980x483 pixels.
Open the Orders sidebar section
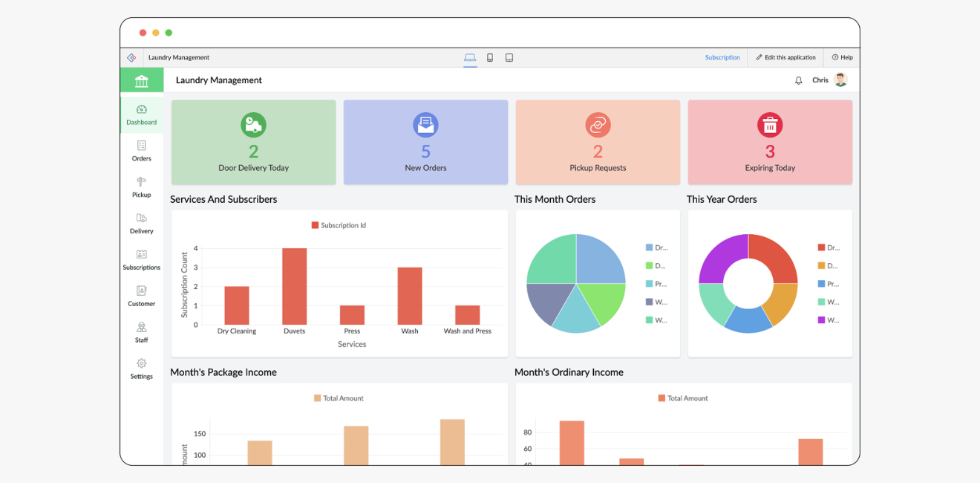click(x=142, y=151)
